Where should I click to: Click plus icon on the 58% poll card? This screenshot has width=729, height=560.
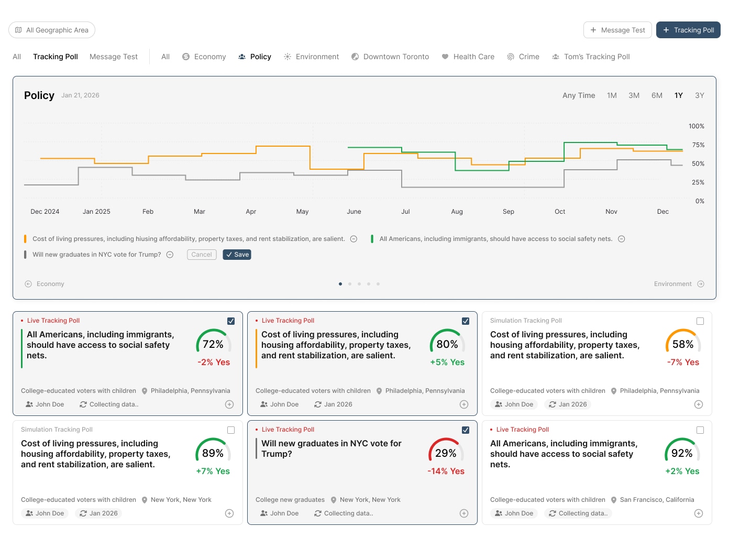(x=699, y=404)
